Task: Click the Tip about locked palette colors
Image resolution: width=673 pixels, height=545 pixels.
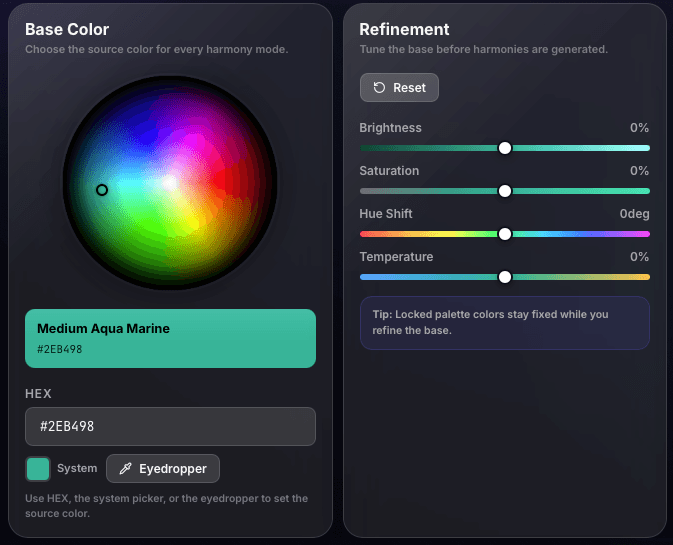Action: 505,323
